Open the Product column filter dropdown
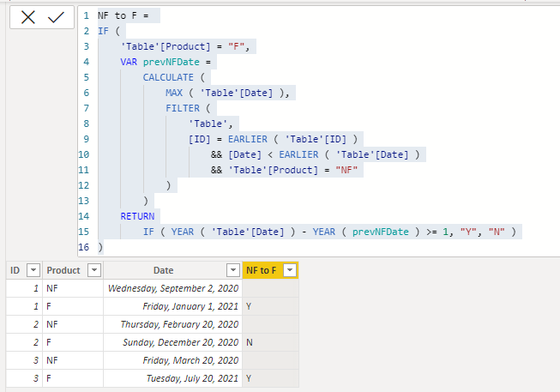560x392 pixels. 94,270
